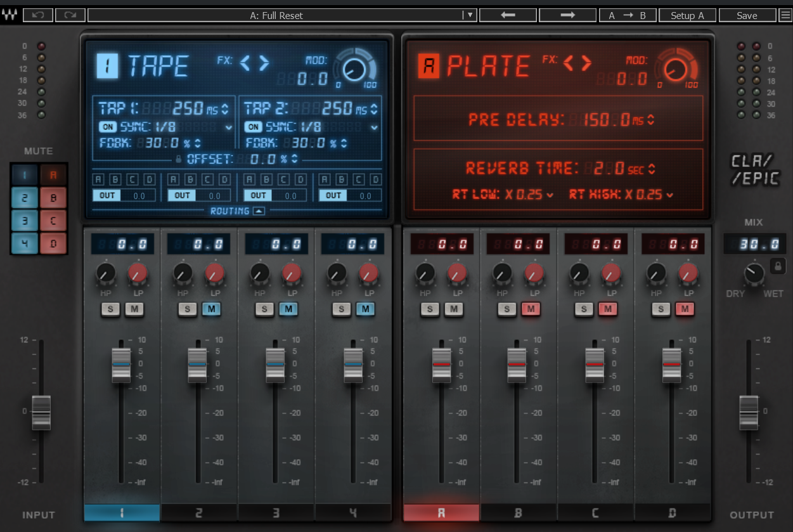The width and height of the screenshot is (793, 532).
Task: Click the INPUT level fader handle
Action: click(x=41, y=412)
